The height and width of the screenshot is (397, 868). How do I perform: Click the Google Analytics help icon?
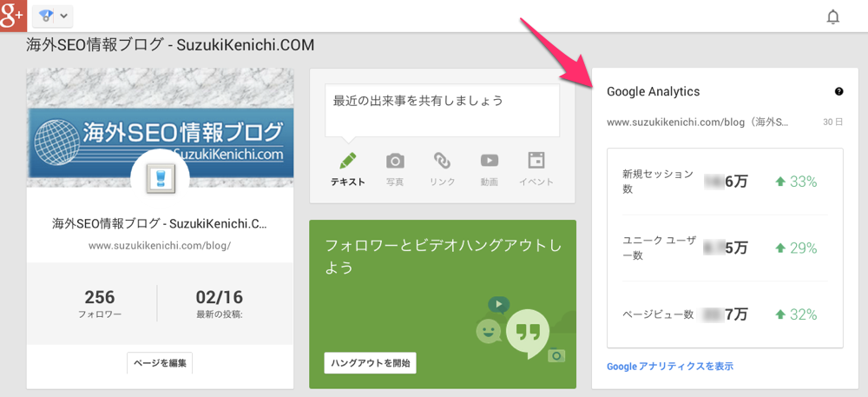coord(838,91)
